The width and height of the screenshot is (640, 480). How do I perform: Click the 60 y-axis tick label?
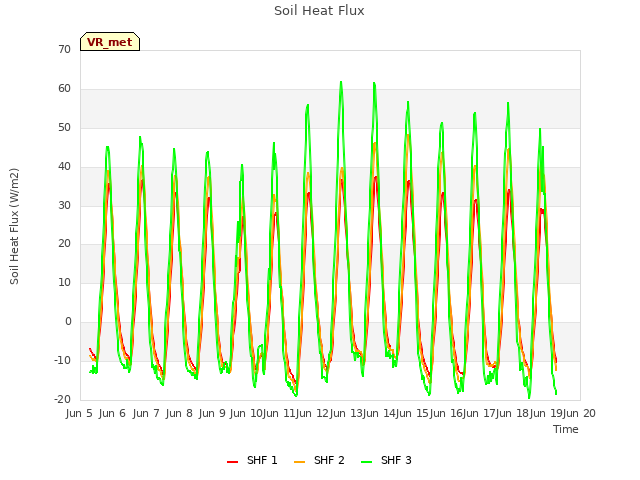(64, 89)
